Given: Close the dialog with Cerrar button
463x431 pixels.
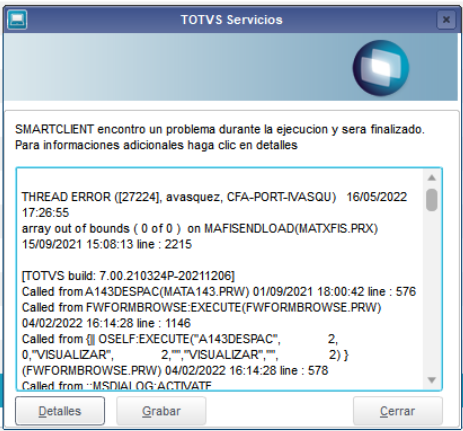Looking at the screenshot, I should coord(398,411).
